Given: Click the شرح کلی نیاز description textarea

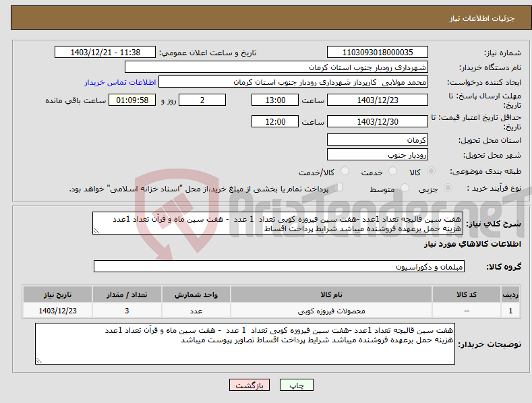Looking at the screenshot, I should (x=278, y=223).
